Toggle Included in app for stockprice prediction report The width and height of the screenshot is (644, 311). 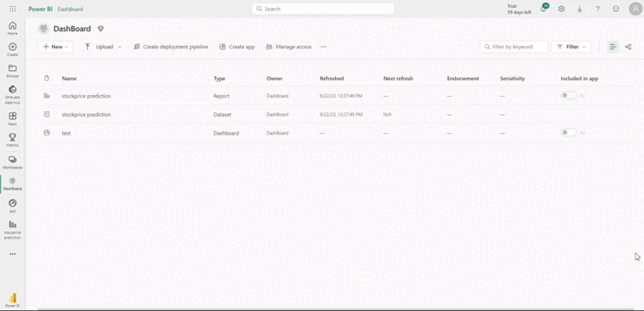click(x=568, y=95)
